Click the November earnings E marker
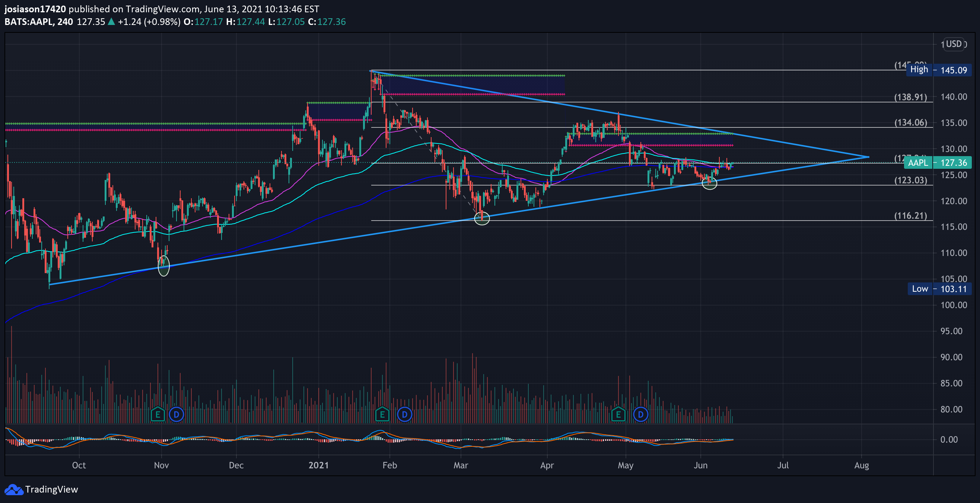Image resolution: width=980 pixels, height=503 pixels. [158, 414]
